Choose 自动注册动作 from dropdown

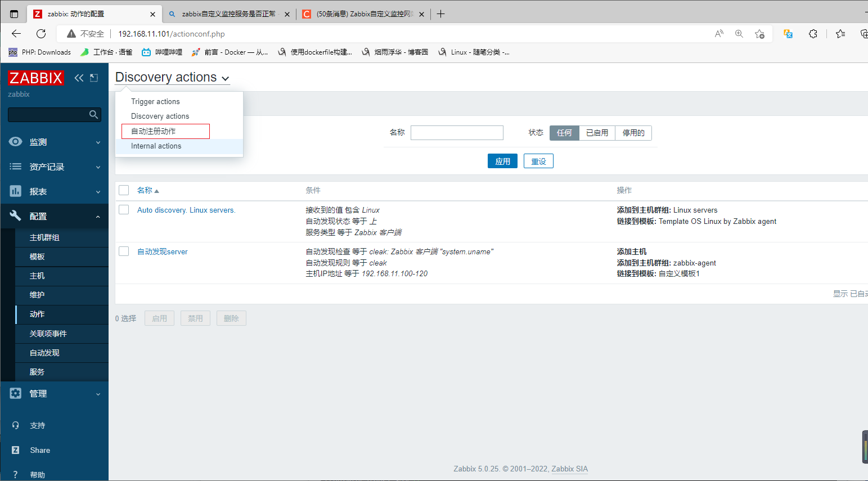(154, 131)
